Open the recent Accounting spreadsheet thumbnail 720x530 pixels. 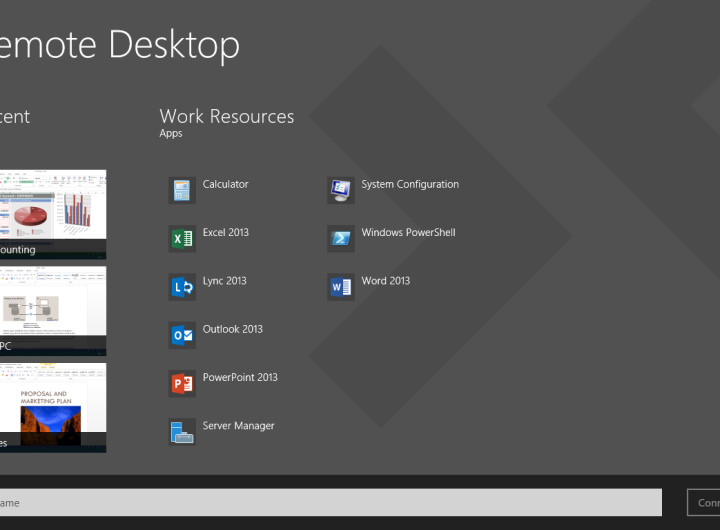53,214
